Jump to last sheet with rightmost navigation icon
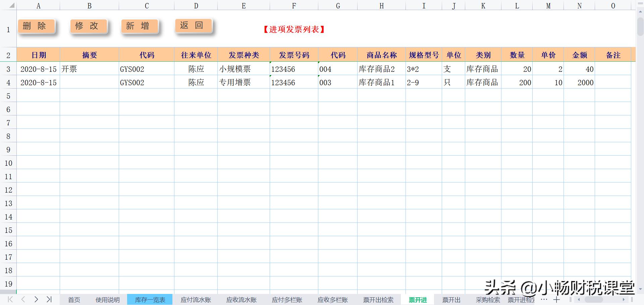Image resolution: width=644 pixels, height=305 pixels. coord(50,300)
